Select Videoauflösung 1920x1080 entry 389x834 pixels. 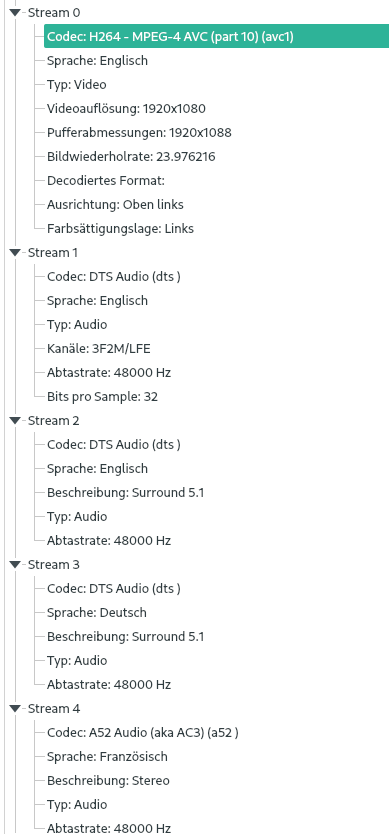tap(126, 109)
